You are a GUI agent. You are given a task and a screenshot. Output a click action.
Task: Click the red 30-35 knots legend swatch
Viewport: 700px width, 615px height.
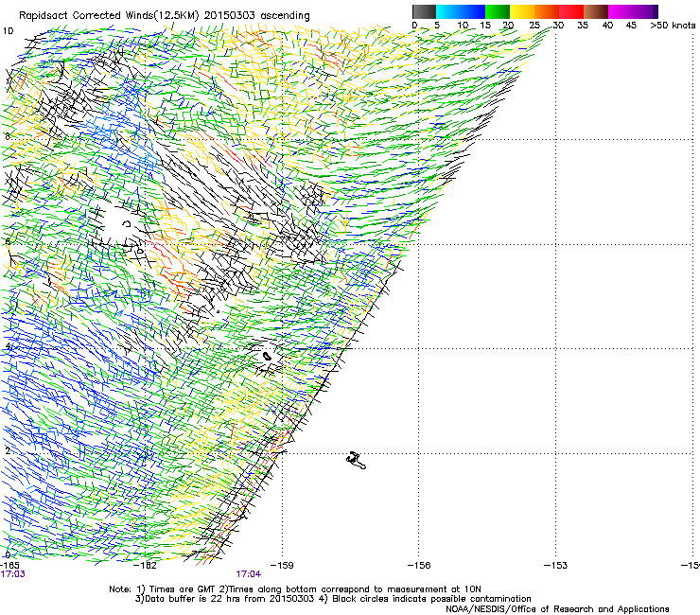click(x=571, y=11)
